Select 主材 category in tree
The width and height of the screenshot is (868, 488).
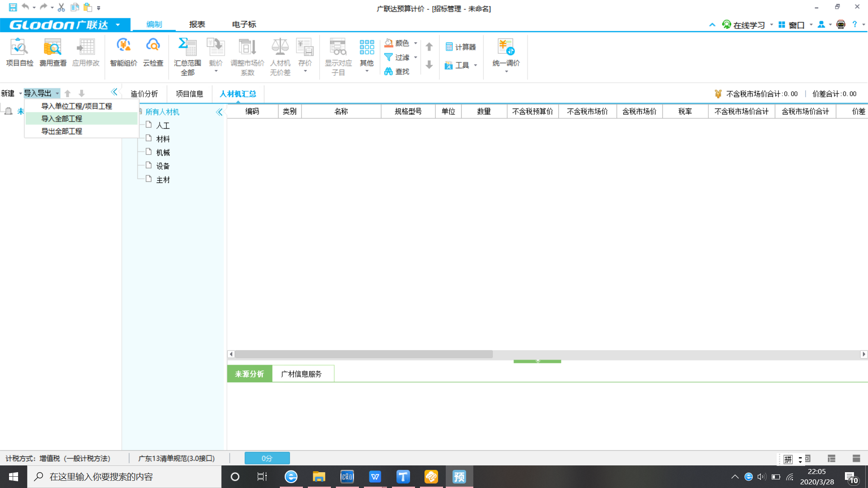162,179
